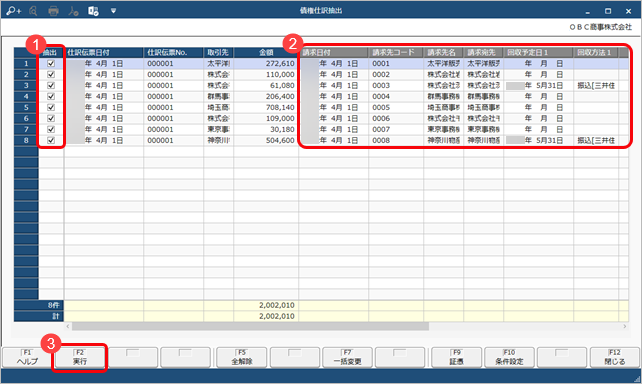
Task: Click the amount cell 504,600
Action: click(x=266, y=140)
